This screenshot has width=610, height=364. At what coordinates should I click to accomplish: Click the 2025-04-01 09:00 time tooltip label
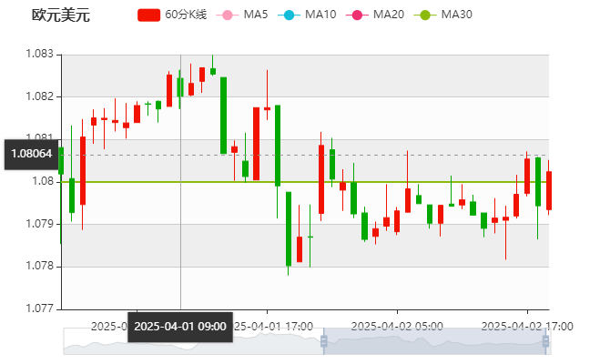179,326
